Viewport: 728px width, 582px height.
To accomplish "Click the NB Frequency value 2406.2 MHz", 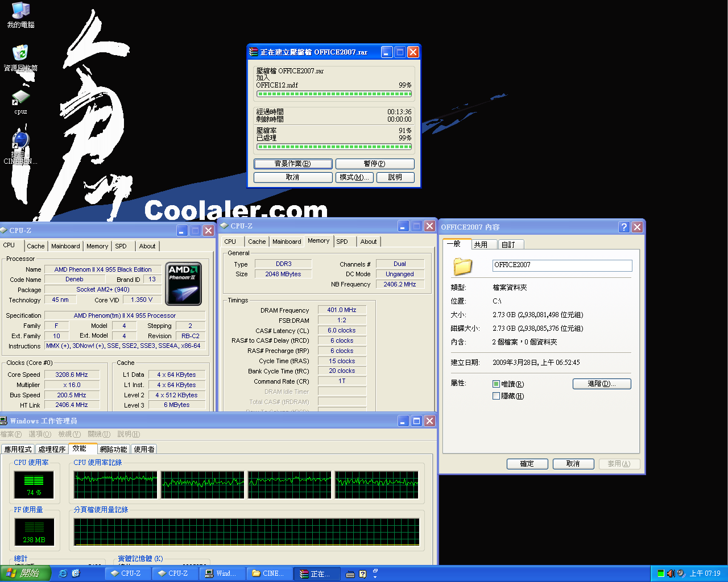I will (400, 284).
